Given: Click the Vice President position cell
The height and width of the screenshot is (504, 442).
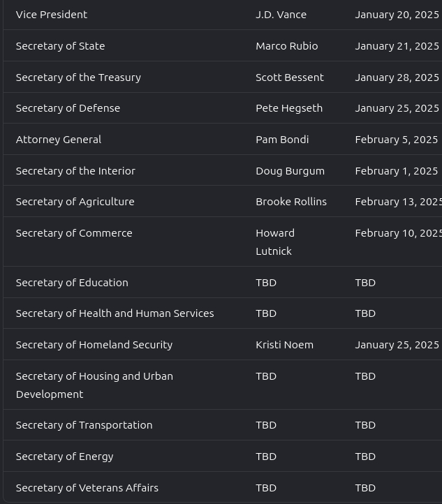Looking at the screenshot, I should point(52,15).
